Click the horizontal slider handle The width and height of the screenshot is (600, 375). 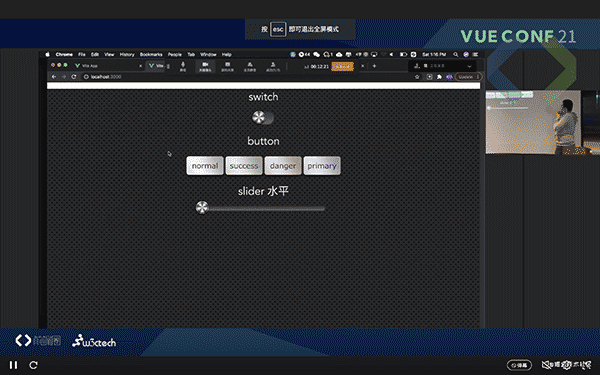coord(202,207)
